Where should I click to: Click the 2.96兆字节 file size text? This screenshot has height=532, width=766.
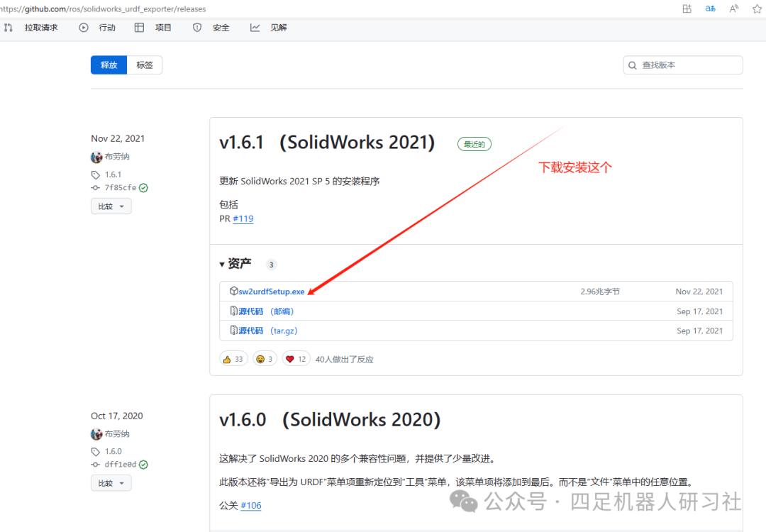click(601, 292)
